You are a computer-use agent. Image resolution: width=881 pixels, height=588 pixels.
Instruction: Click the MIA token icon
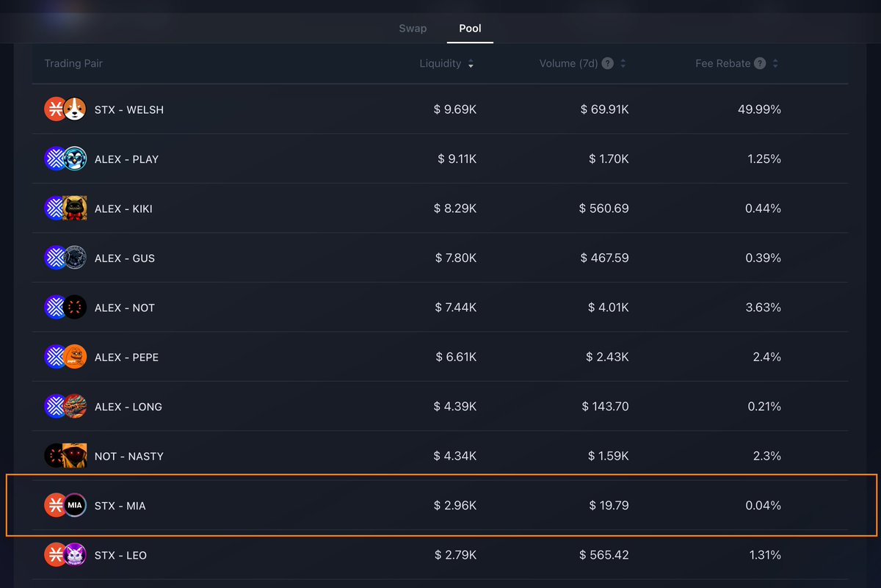click(75, 505)
